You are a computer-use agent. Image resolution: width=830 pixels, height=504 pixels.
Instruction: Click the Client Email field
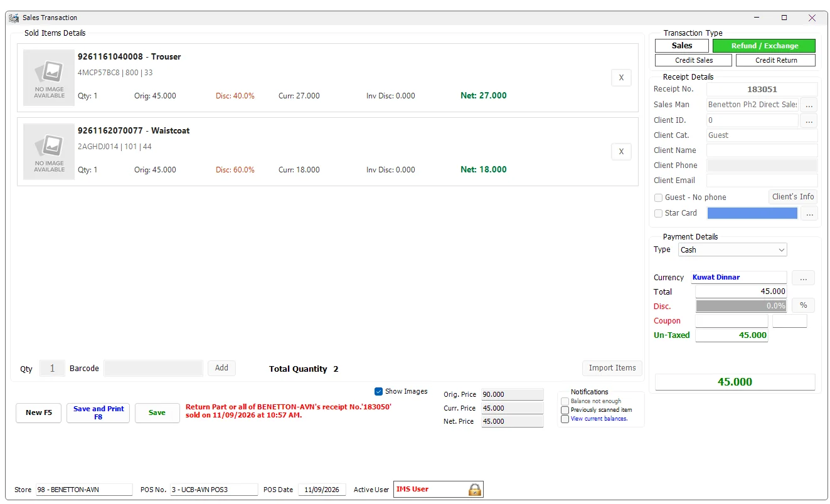click(762, 181)
